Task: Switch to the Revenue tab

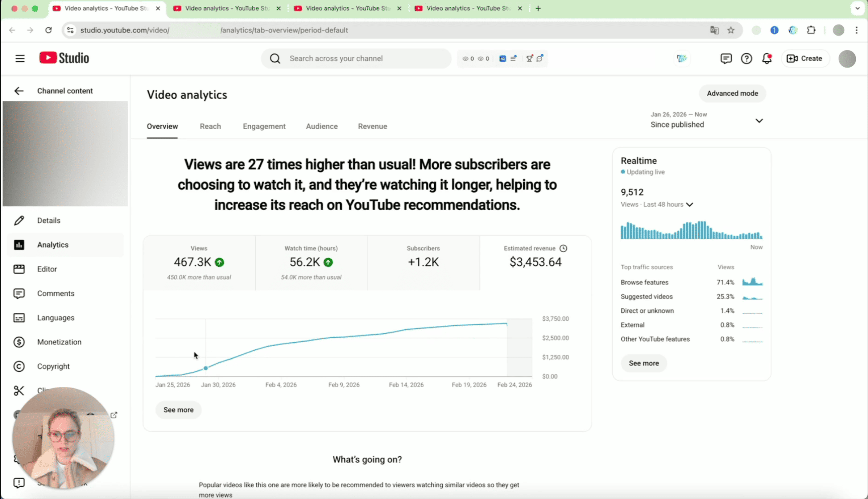Action: click(x=373, y=126)
